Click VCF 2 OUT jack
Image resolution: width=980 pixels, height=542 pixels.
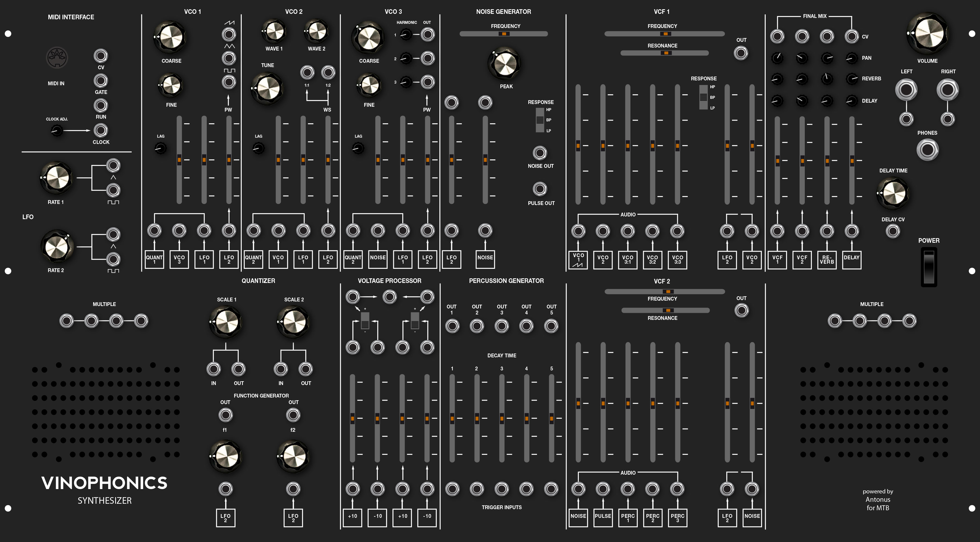(742, 310)
